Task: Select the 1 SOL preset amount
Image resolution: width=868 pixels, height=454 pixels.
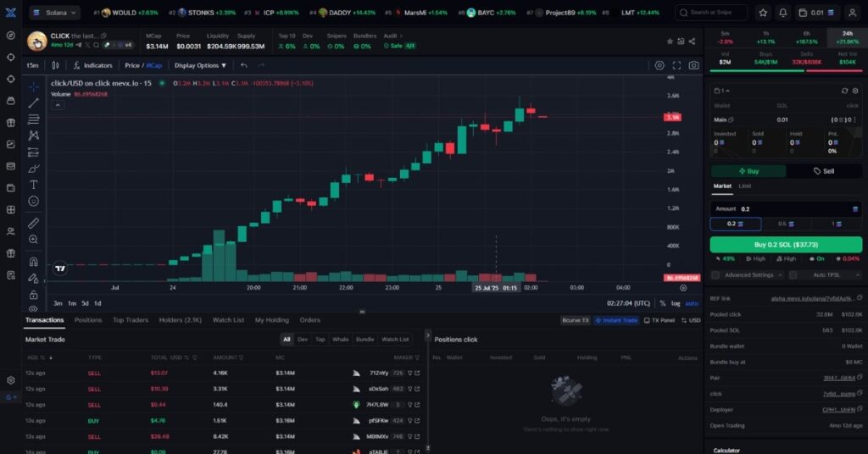Action: [x=837, y=224]
